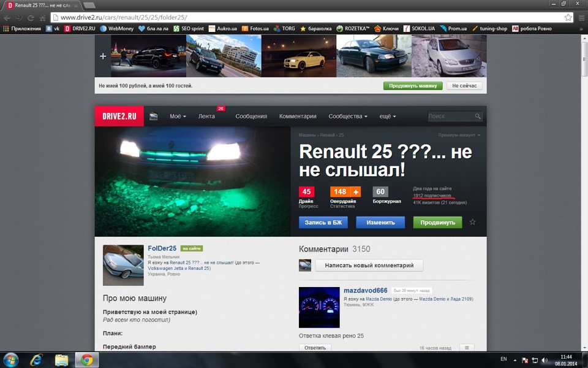Open the white BMW coupe thumbnail
Screen dimensions: 588x368
point(299,56)
